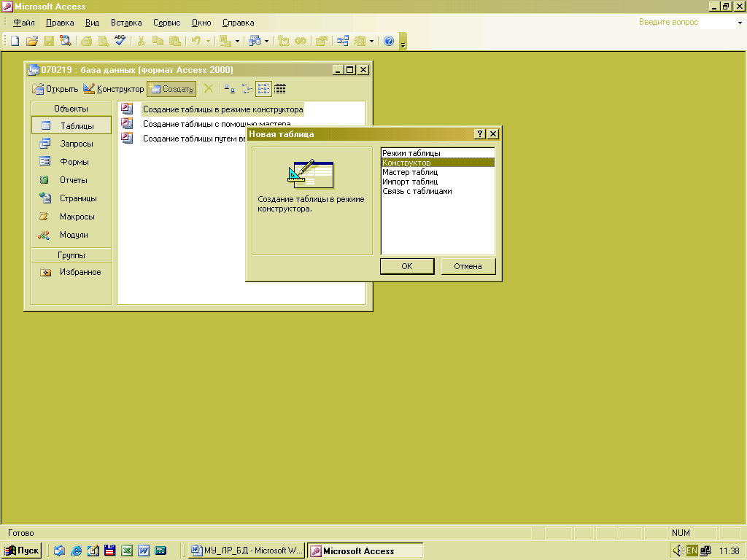This screenshot has height=560, width=747.
Task: Select the Запросы object category
Action: [71, 144]
